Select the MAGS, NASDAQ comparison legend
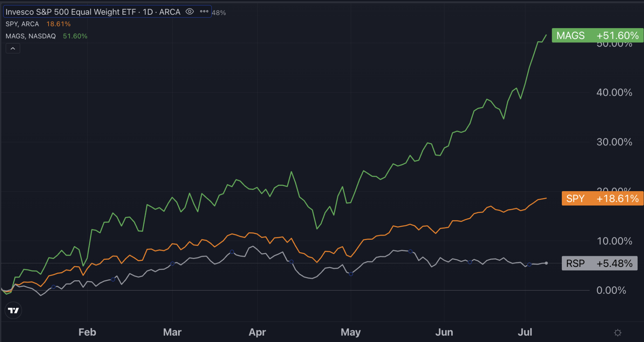Image resolution: width=644 pixels, height=342 pixels. 31,36
